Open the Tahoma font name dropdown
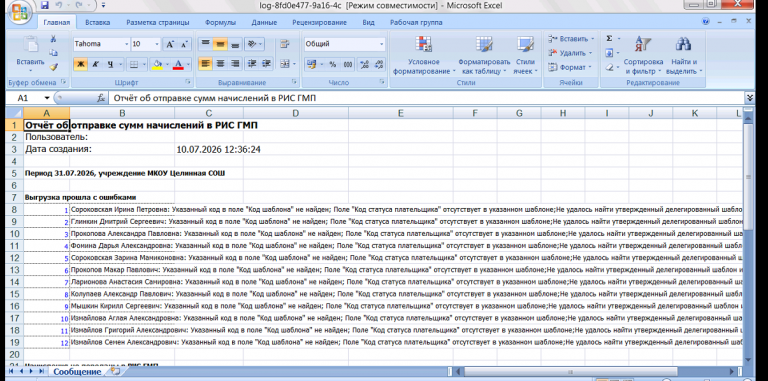The width and height of the screenshot is (768, 381). (x=126, y=44)
